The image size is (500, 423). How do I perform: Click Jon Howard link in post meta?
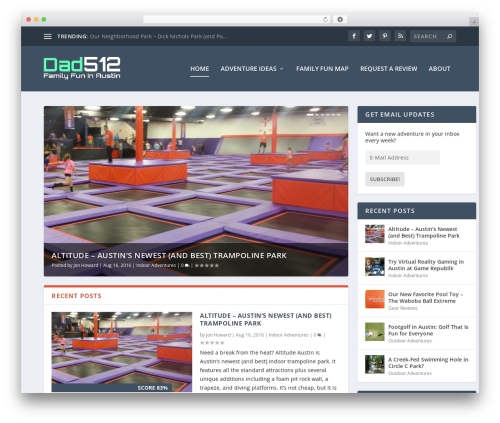(x=218, y=335)
